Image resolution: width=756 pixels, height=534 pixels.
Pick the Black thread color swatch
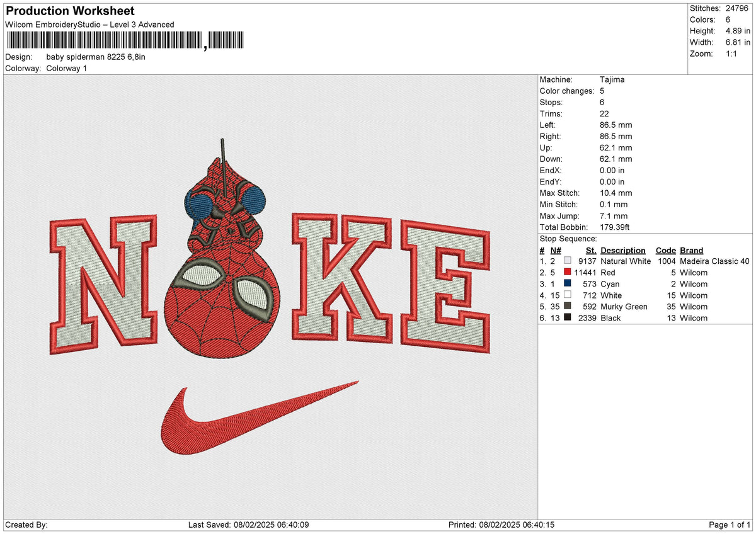click(x=568, y=318)
